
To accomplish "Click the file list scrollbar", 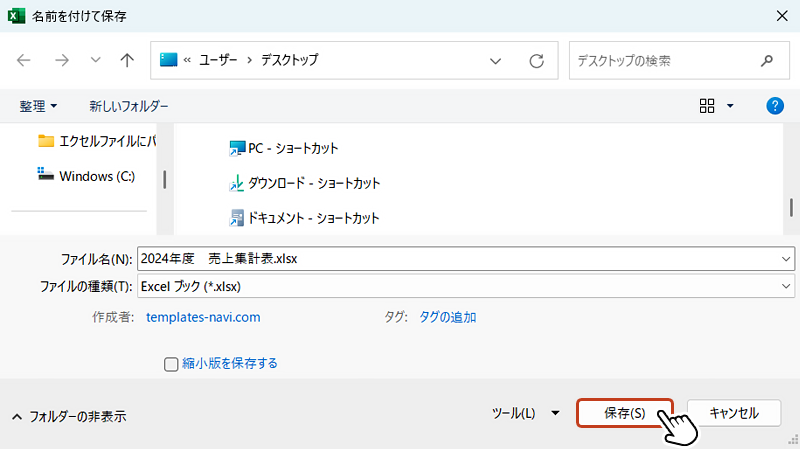I will click(791, 207).
